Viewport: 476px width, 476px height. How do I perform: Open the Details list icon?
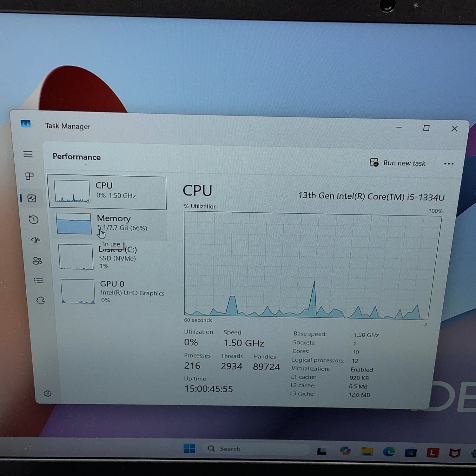39,281
